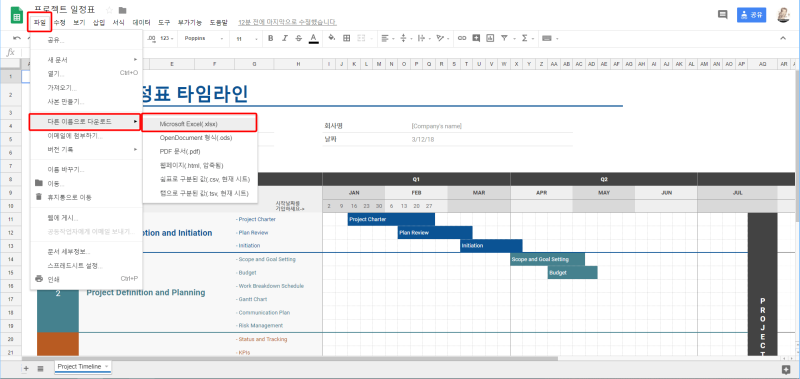
Task: Open the font size 11 dropdown
Action: pyautogui.click(x=246, y=38)
